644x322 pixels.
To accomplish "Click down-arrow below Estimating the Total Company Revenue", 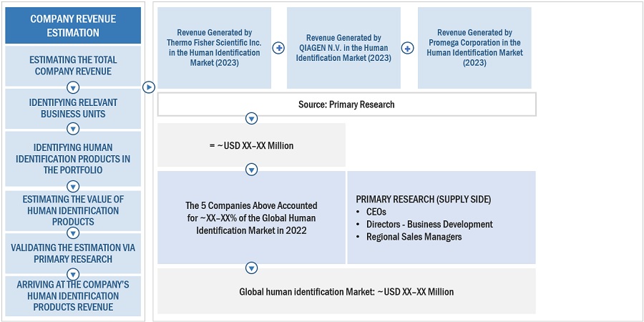I will (x=72, y=88).
